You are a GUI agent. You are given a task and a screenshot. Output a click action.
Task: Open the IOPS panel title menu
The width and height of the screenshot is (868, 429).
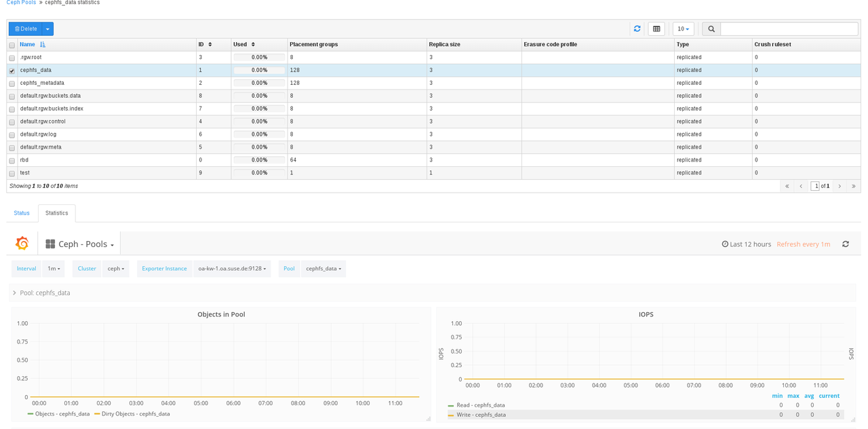(646, 314)
